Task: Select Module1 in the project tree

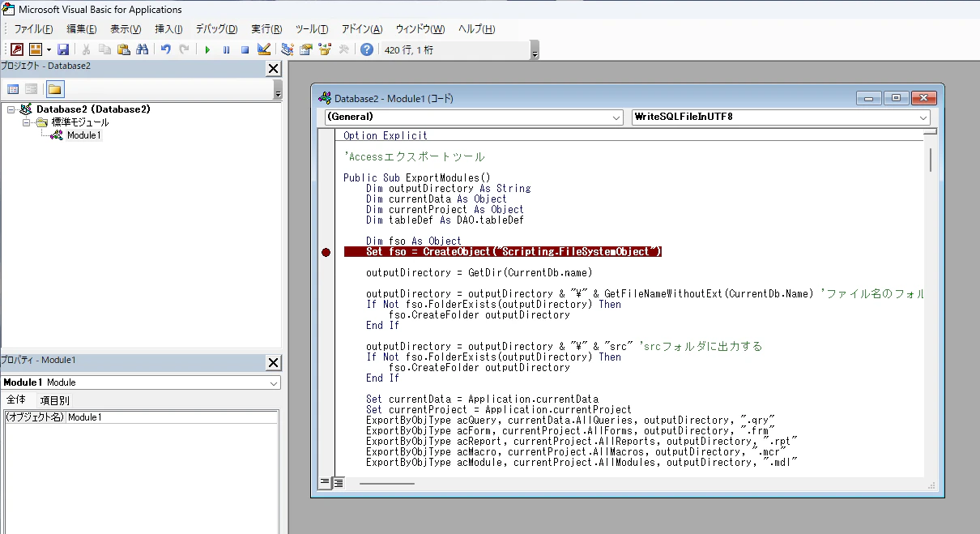Action: pos(83,135)
